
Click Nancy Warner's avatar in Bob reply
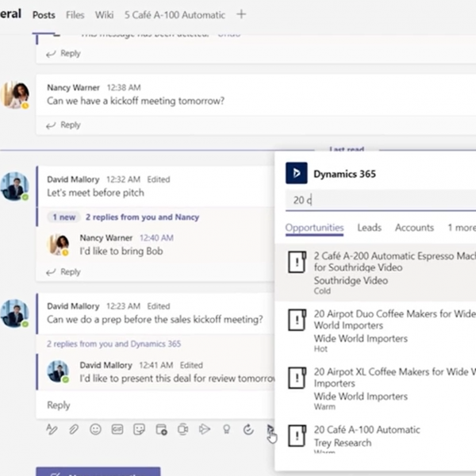58,244
